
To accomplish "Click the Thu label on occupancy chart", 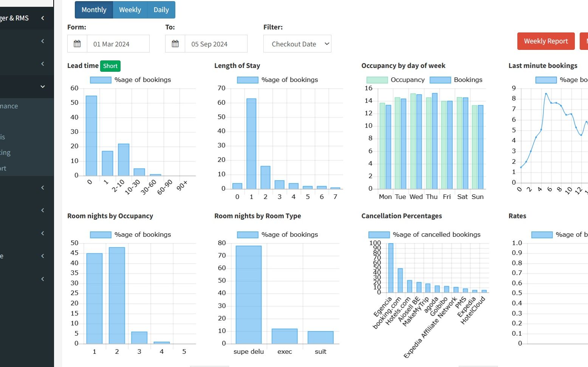I will [x=432, y=197].
